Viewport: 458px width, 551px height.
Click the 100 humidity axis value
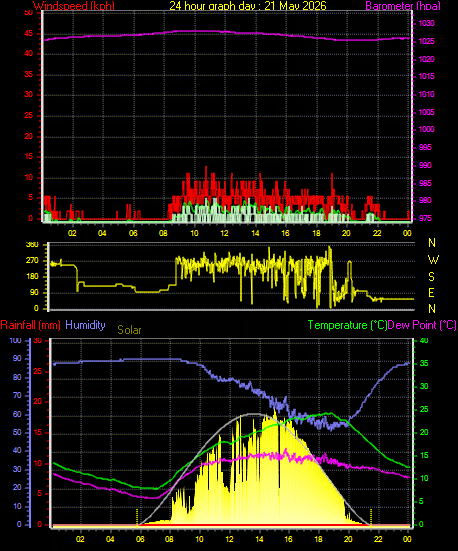pos(15,341)
